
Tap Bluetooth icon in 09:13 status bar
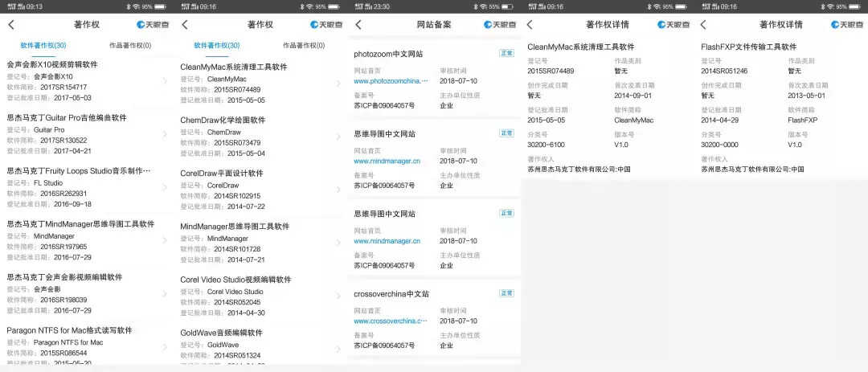[x=128, y=6]
